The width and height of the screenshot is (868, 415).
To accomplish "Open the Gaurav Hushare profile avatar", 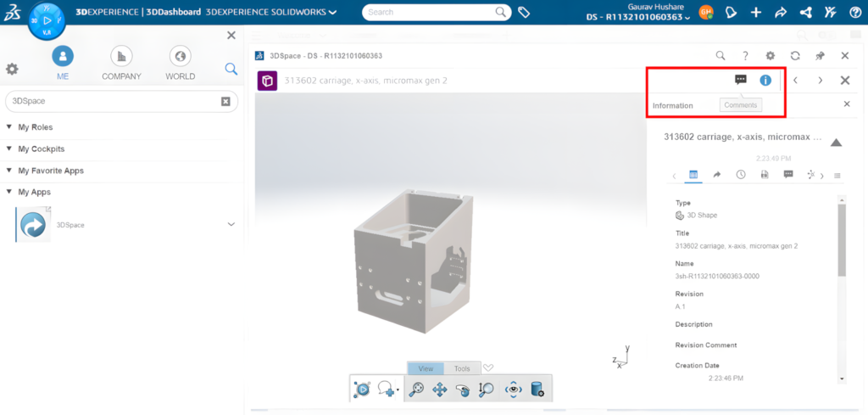I will point(706,12).
